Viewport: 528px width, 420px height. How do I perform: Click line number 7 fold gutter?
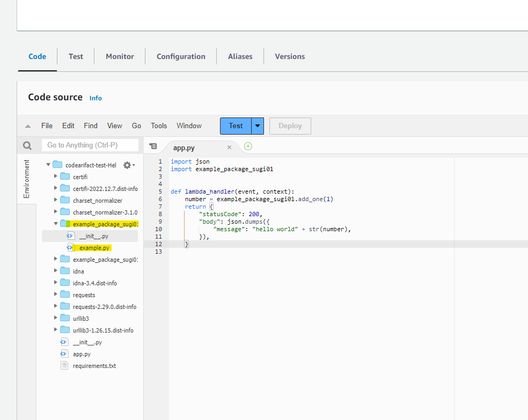click(x=160, y=207)
